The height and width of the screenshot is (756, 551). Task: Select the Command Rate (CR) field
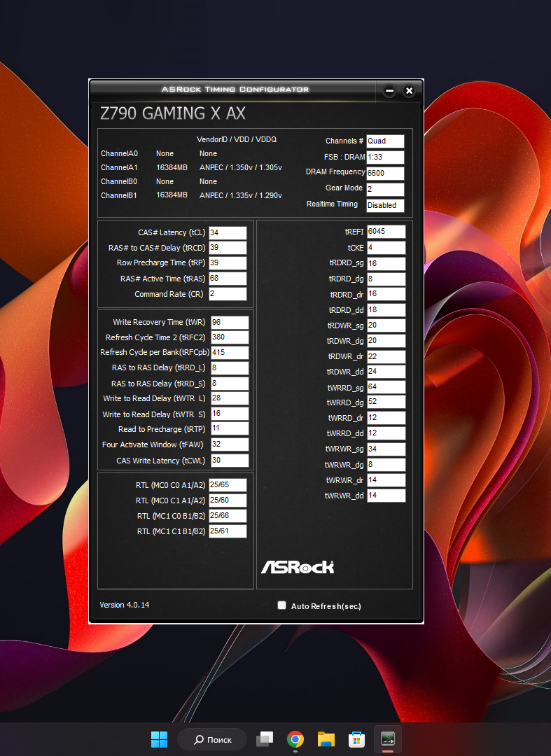228,294
